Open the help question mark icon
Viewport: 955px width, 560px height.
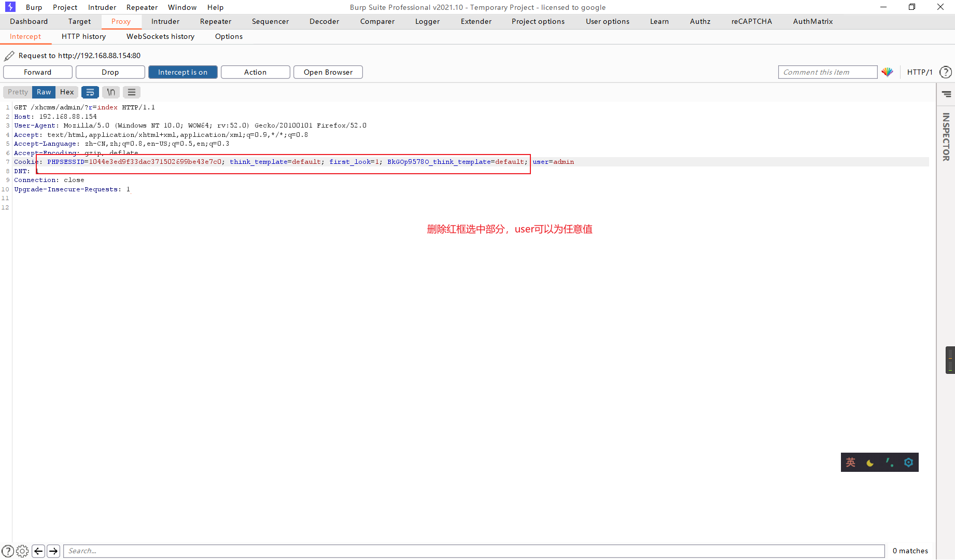(x=946, y=72)
